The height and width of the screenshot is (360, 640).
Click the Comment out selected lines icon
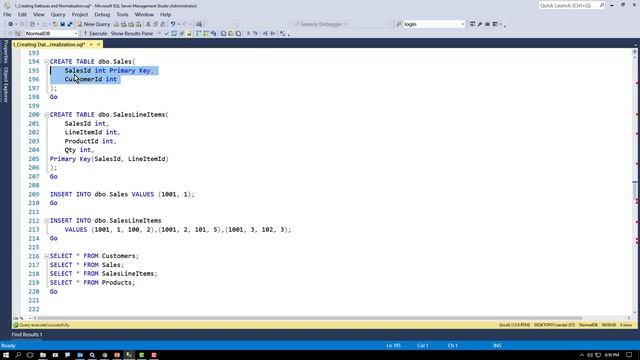tap(248, 33)
